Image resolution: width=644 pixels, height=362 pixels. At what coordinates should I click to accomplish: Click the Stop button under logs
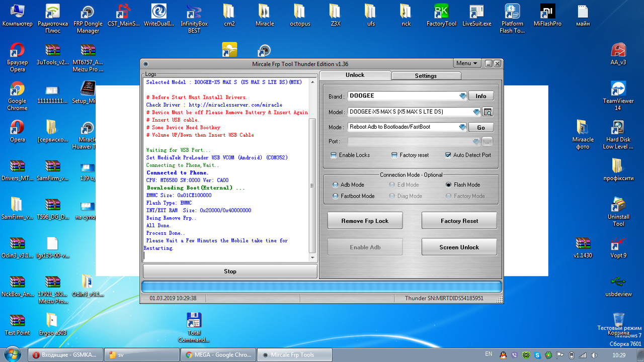coord(230,271)
